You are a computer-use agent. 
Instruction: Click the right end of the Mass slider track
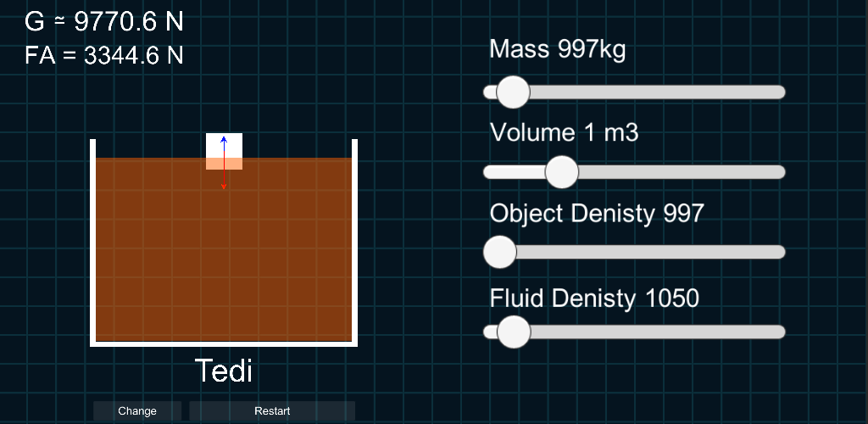[x=778, y=92]
